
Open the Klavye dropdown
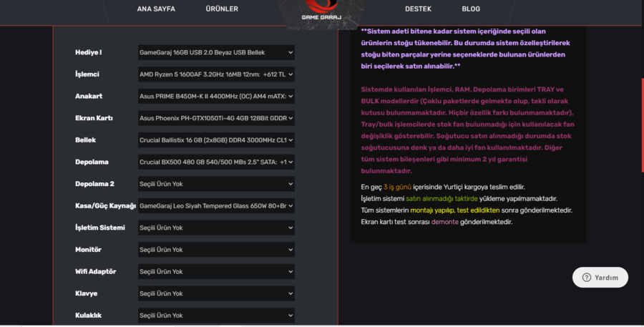(216, 293)
